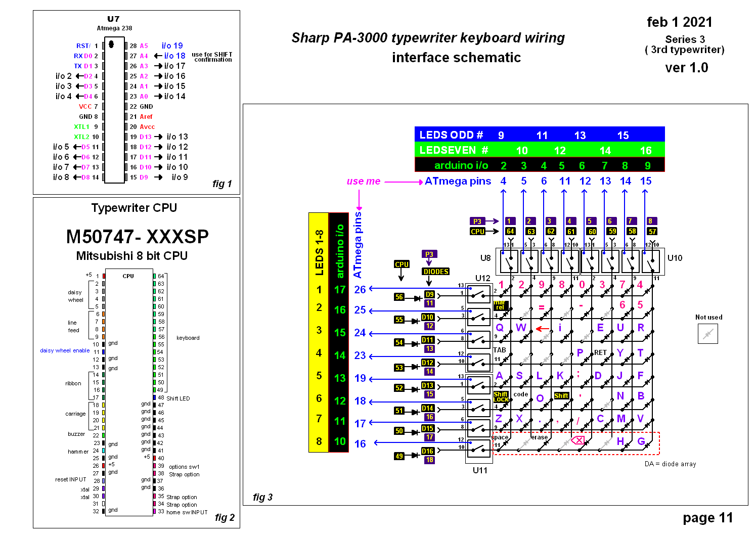Click the 'fig 1' caption
This screenshot has width=756, height=536.
(222, 184)
